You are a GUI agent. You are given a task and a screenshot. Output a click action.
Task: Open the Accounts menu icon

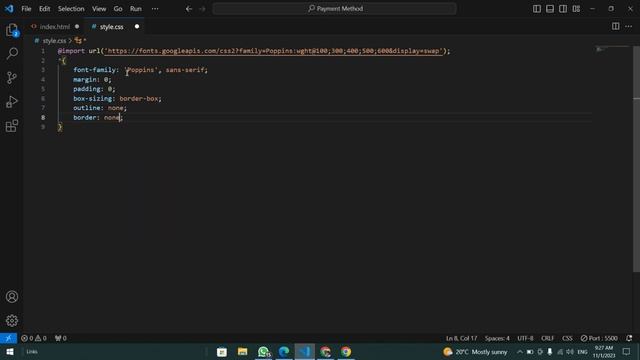click(12, 297)
